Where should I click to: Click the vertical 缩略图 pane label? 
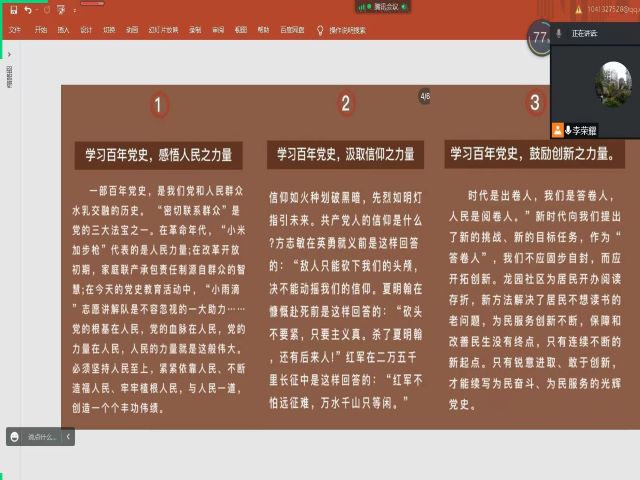click(x=9, y=77)
